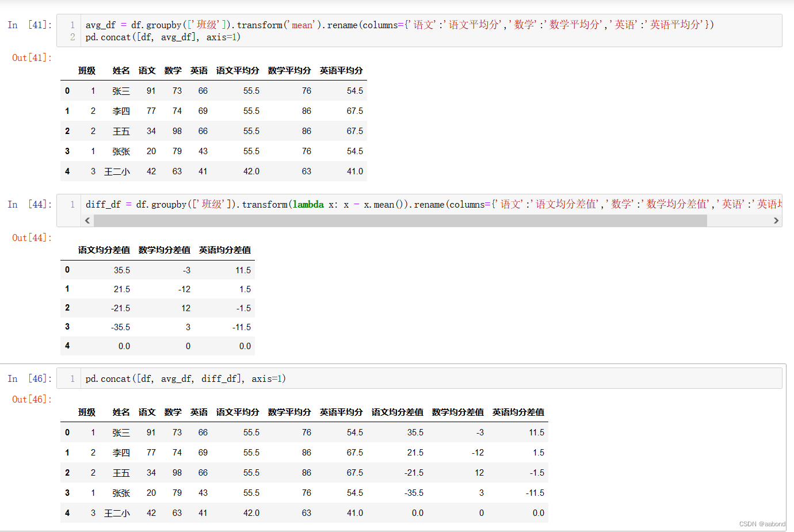Click the 11.5 value in Out[46] table
Screen dimensions: 794x532
[537, 433]
